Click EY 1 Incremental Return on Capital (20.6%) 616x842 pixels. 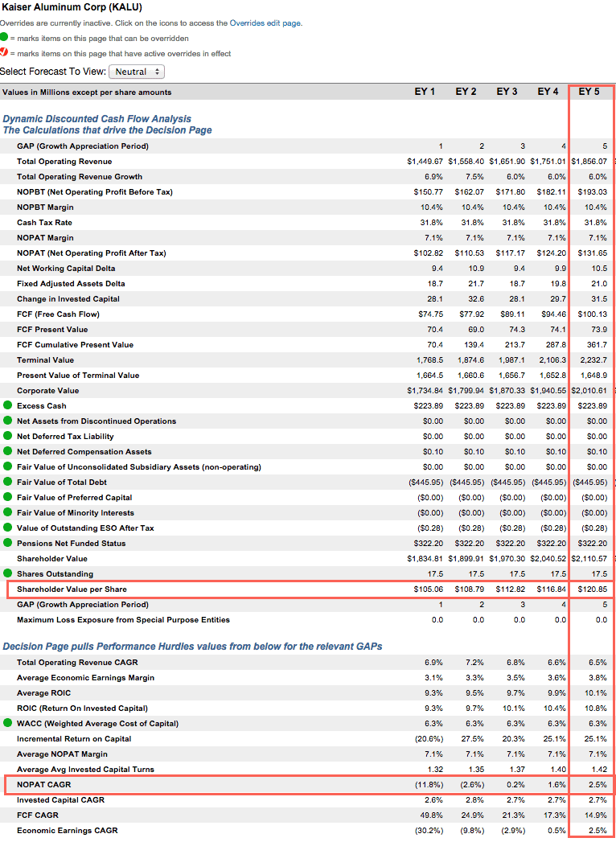click(431, 739)
